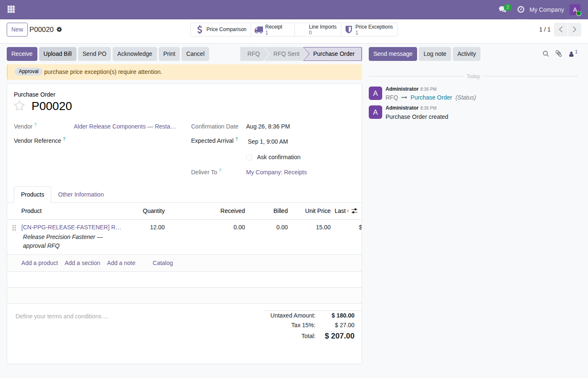
Task: Mark order P00020 as favorite with star
Action: (19, 106)
